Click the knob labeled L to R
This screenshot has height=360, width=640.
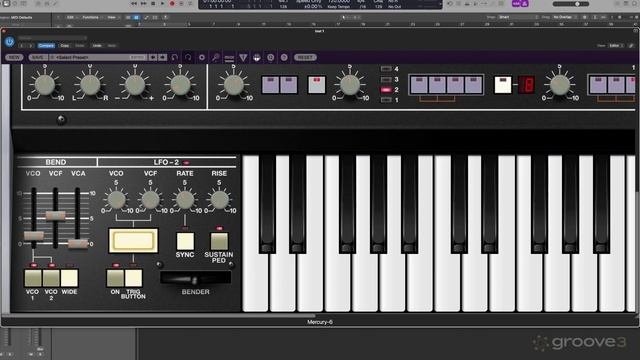pyautogui.click(x=90, y=85)
